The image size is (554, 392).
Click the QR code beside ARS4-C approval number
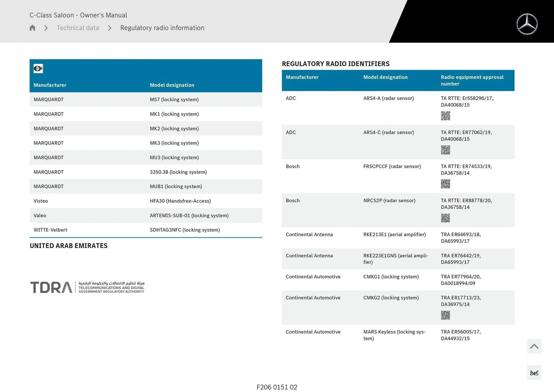445,150
